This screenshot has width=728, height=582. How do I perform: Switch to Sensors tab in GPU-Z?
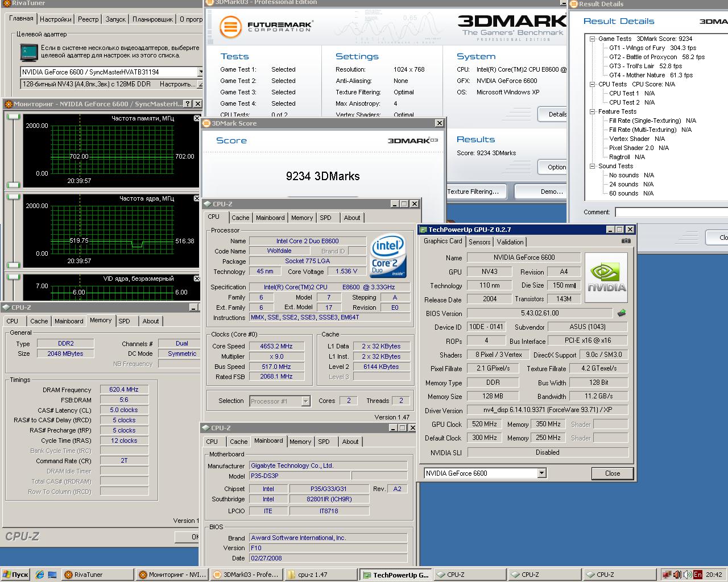tap(479, 242)
